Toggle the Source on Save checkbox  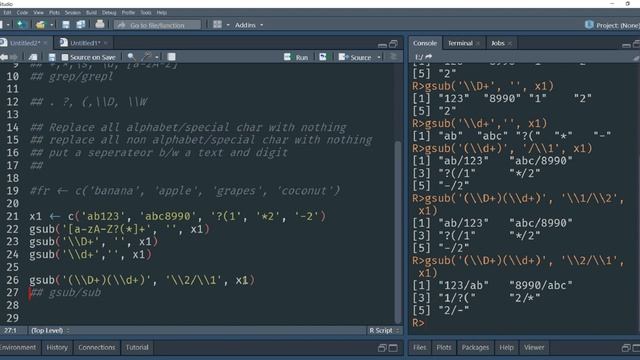[64, 58]
